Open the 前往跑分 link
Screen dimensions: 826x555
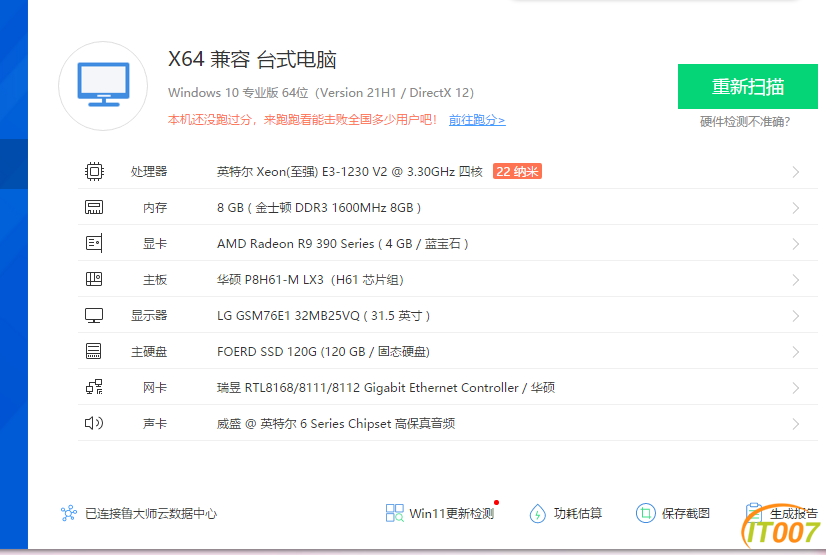tap(477, 120)
